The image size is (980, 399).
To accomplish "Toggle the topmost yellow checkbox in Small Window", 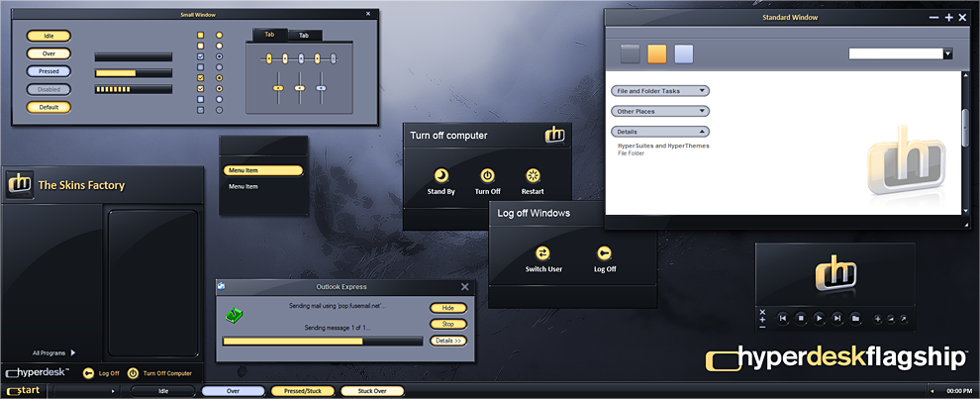I will 201,35.
